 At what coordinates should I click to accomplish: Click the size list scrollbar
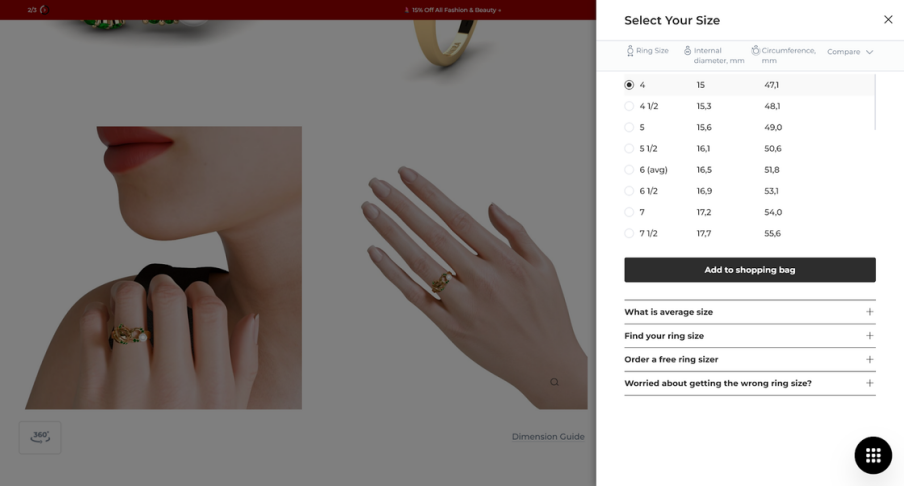tap(875, 102)
